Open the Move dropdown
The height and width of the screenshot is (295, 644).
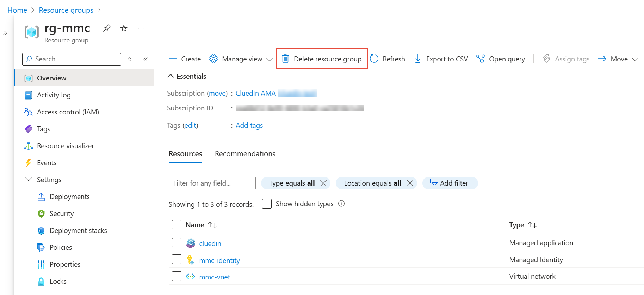tap(618, 59)
